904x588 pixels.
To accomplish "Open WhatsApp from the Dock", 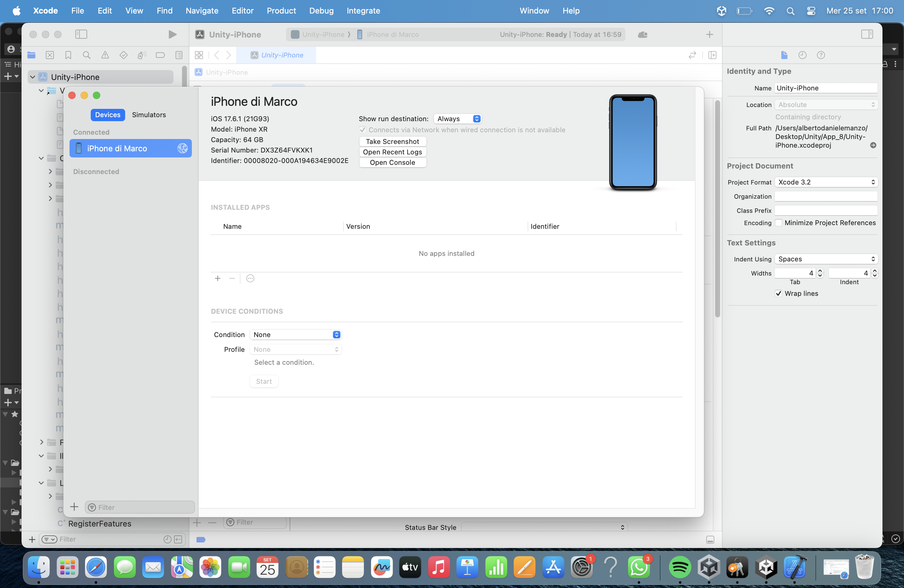I will pos(639,567).
